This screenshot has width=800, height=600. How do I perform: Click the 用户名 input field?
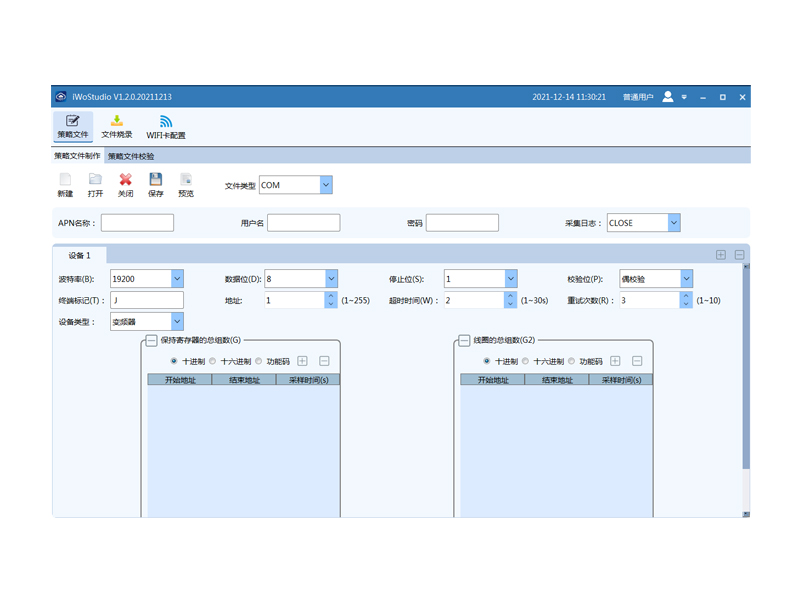[x=304, y=222]
